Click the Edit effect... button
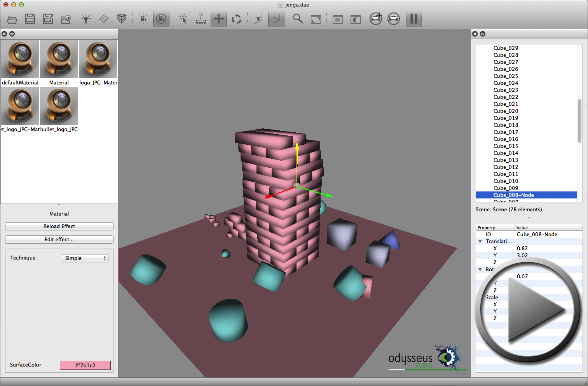588x386 pixels. [x=59, y=240]
